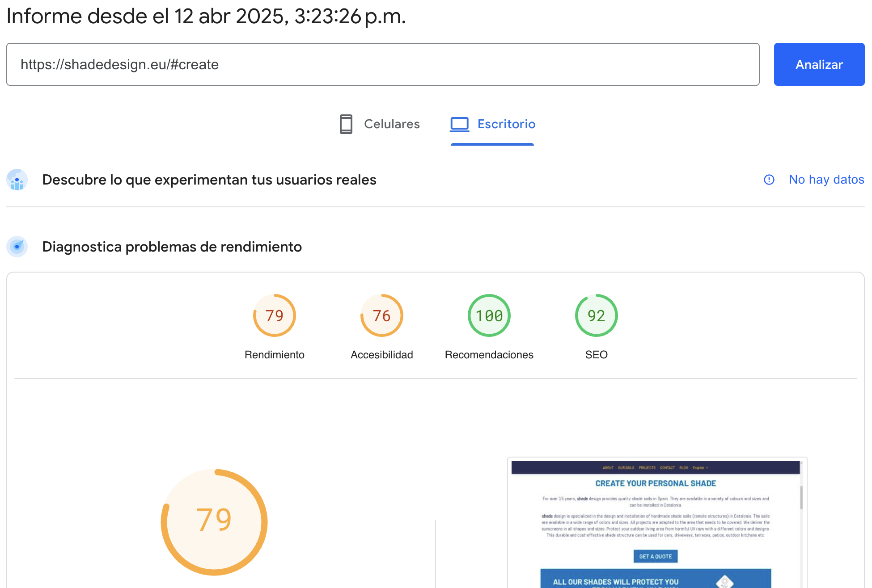
Task: Click the Rendimiento label under scores
Action: 274,355
